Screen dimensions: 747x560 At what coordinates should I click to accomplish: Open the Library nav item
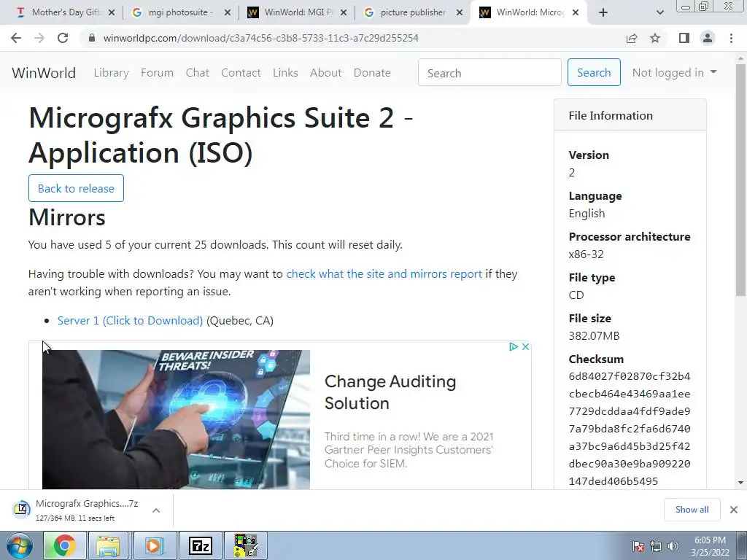click(111, 73)
